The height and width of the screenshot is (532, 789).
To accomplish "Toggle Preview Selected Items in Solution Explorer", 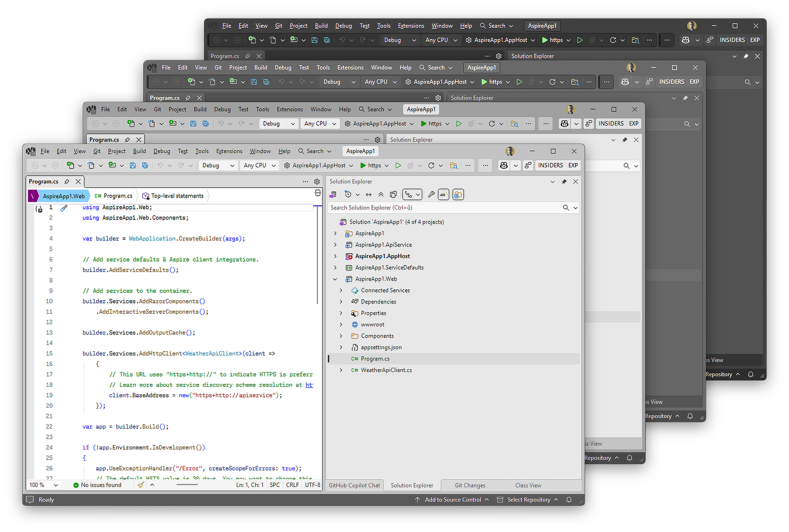I will coord(444,195).
